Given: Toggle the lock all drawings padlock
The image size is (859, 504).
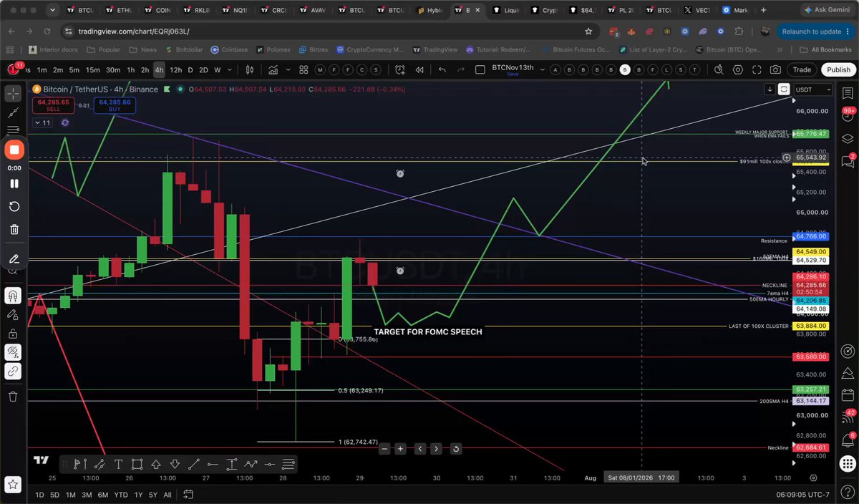Looking at the screenshot, I should click(x=14, y=333).
